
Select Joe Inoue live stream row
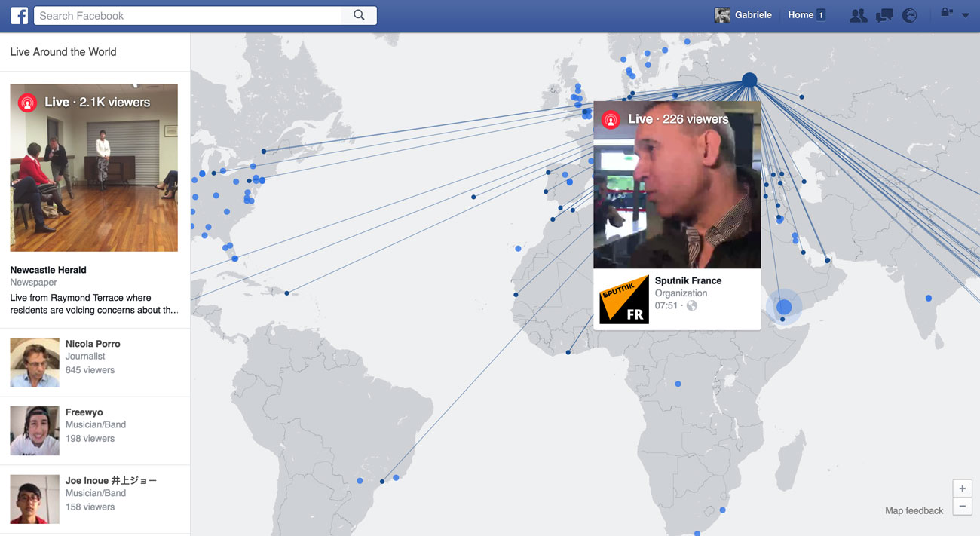click(95, 499)
